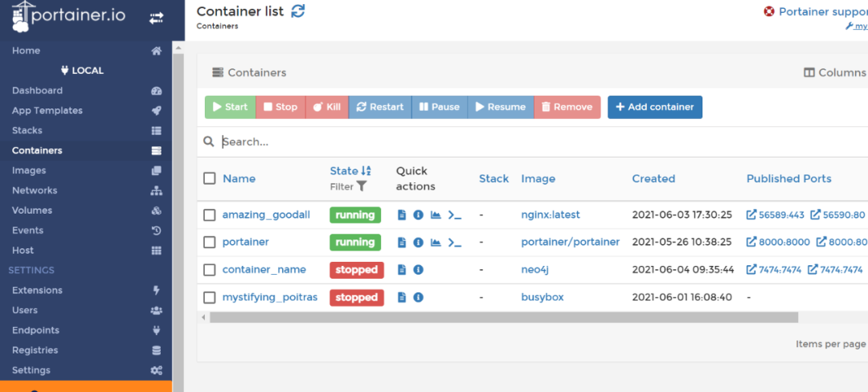The image size is (868, 392).
Task: Check the mystifying_poitras row checkbox
Action: pyautogui.click(x=209, y=297)
